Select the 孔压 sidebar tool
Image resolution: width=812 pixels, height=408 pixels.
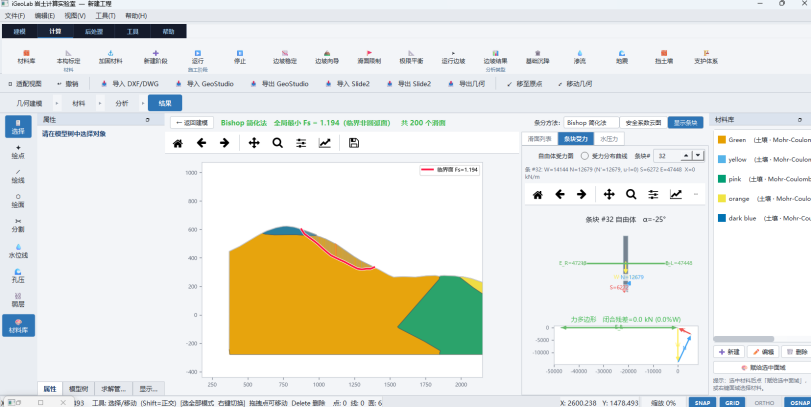tap(18, 275)
